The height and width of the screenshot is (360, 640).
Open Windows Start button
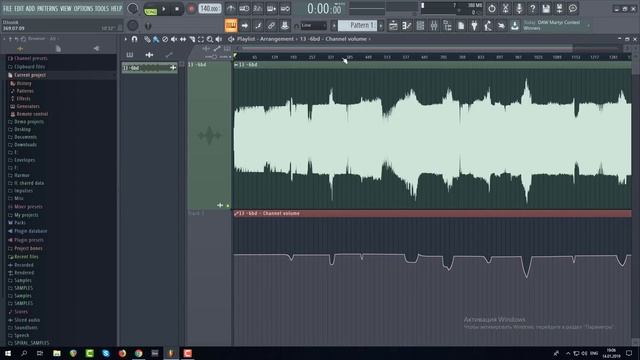click(8, 353)
